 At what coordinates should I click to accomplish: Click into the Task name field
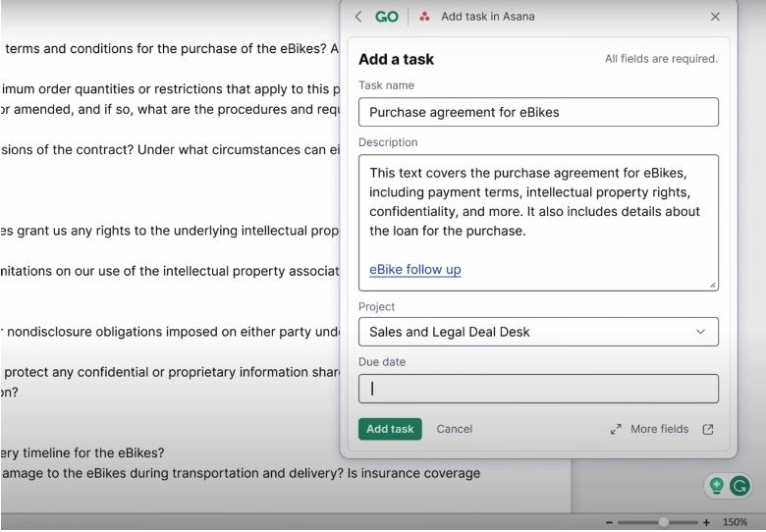point(538,112)
